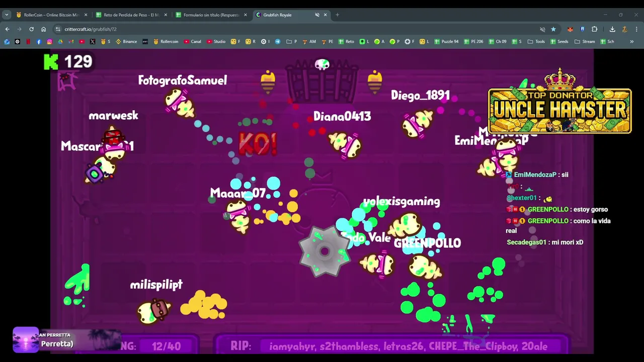This screenshot has height=362, width=644.
Task: Open the X (Twitter) bookmark icon
Action: [x=93, y=42]
